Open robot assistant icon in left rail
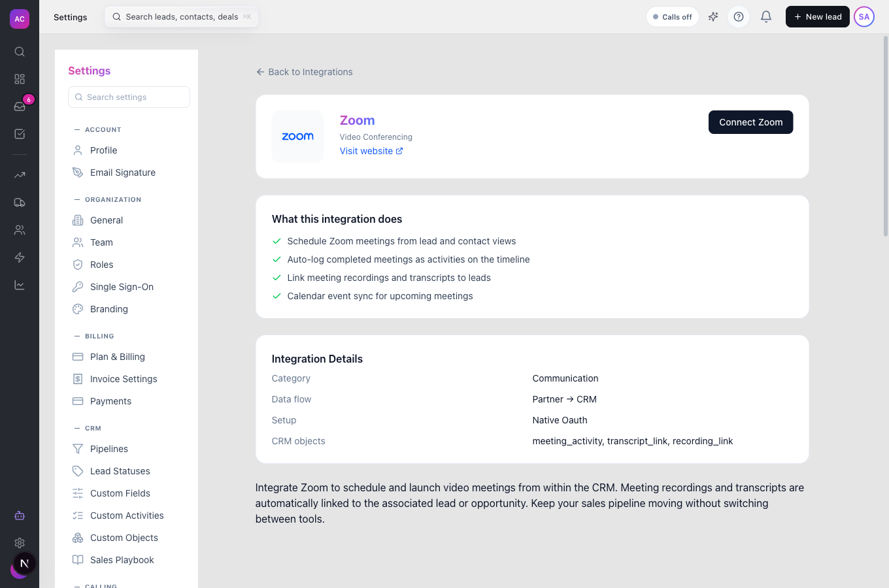This screenshot has height=588, width=889. coord(20,515)
